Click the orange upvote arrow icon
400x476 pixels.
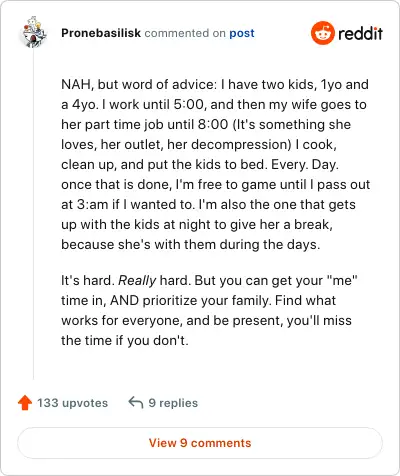click(25, 403)
